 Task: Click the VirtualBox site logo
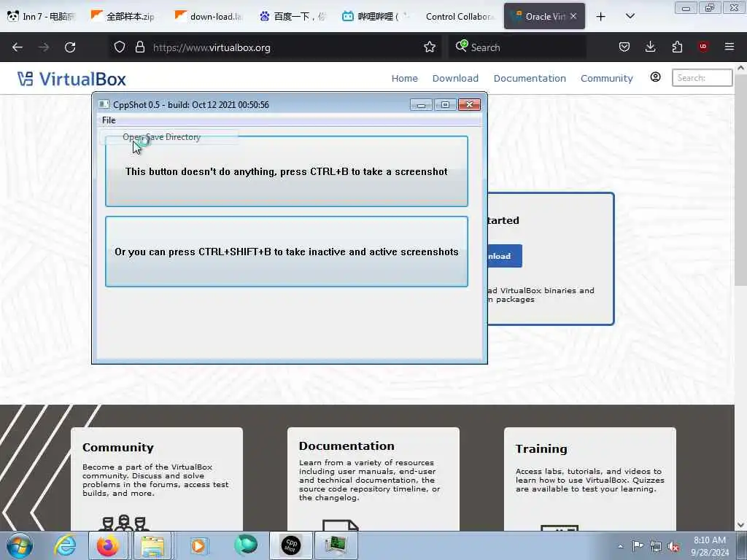click(x=71, y=79)
